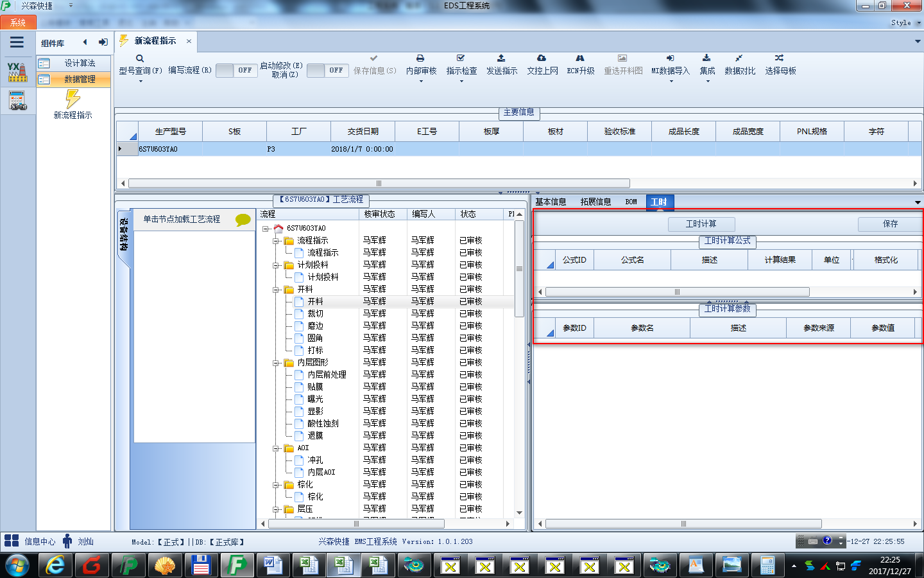The width and height of the screenshot is (924, 578).
Task: Click the YX factory icon in sidebar
Action: coord(17,71)
